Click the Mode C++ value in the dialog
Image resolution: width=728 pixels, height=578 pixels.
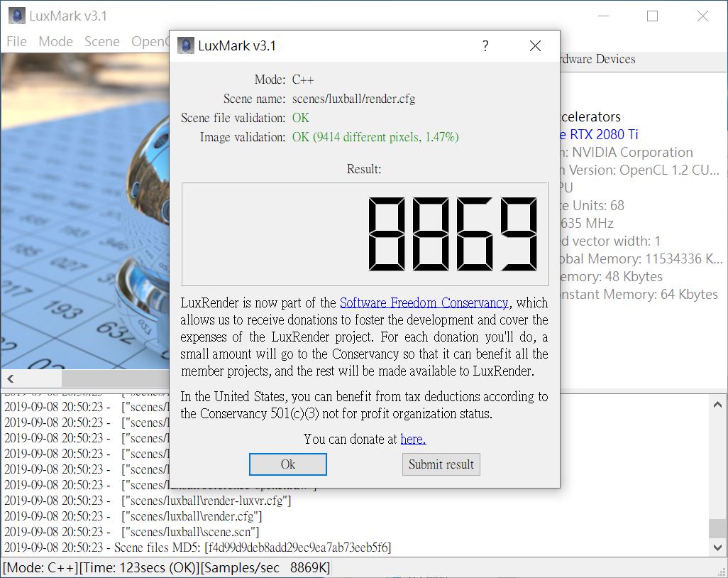click(x=303, y=80)
